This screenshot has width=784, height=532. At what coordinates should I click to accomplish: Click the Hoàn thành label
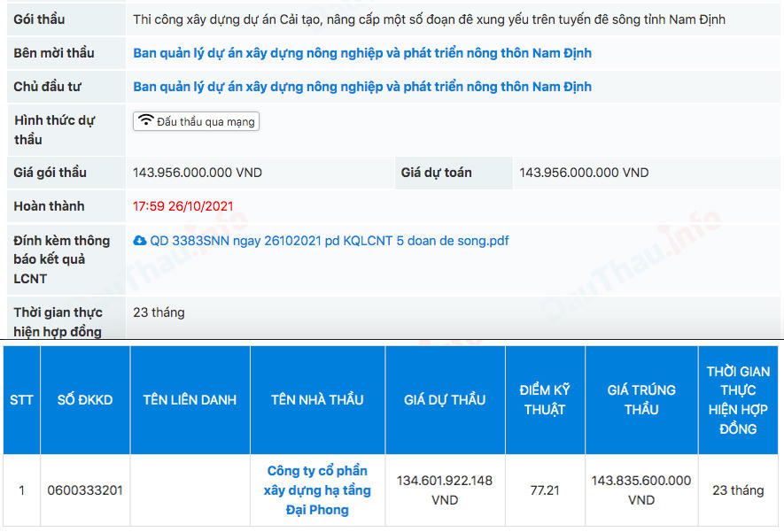[49, 206]
